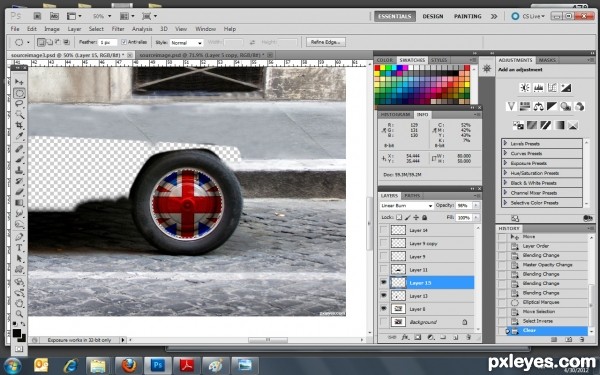Create new fill or adjustment layer icon
This screenshot has height=375, width=600.
(x=430, y=338)
